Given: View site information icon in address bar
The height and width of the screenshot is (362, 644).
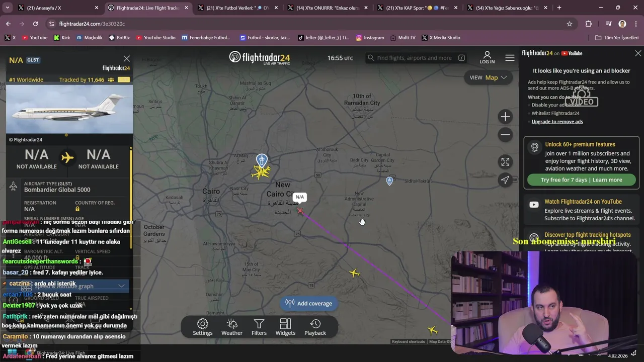Looking at the screenshot, I should click(x=51, y=24).
